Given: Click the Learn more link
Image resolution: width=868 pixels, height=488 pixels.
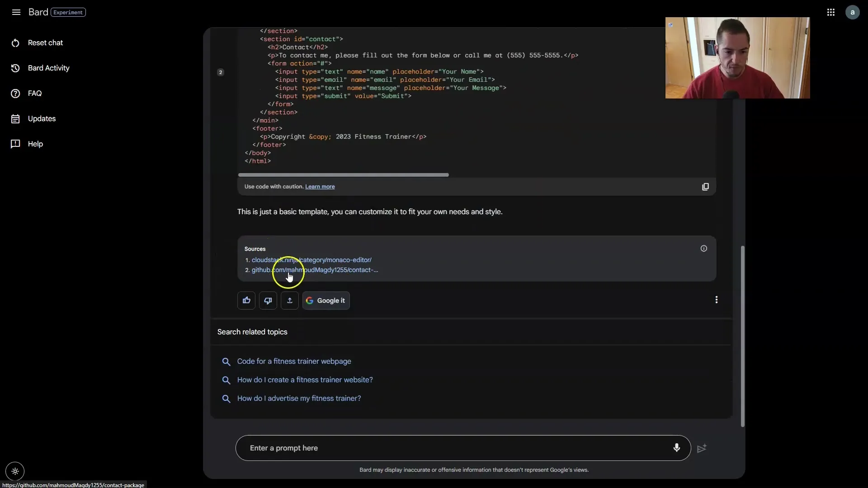Looking at the screenshot, I should 320,187.
